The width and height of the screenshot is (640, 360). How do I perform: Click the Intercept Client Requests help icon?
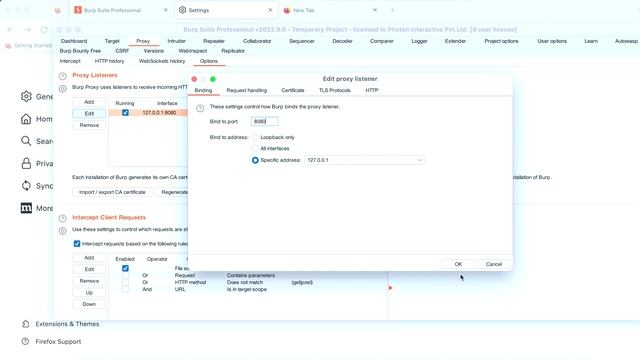tap(62, 218)
